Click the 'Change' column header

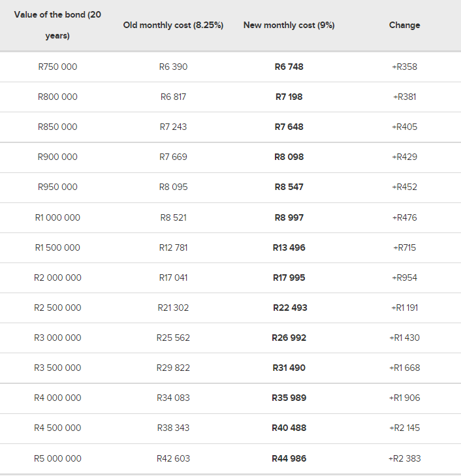(404, 25)
